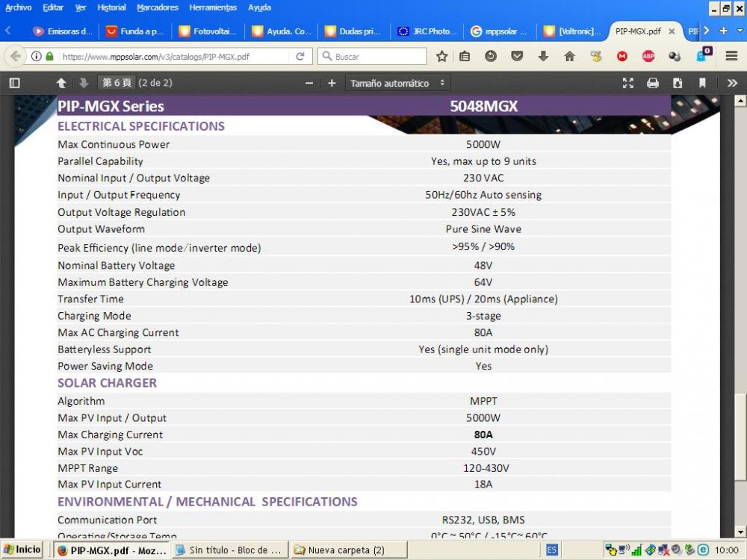
Task: Click the Buscar search box
Action: (372, 56)
